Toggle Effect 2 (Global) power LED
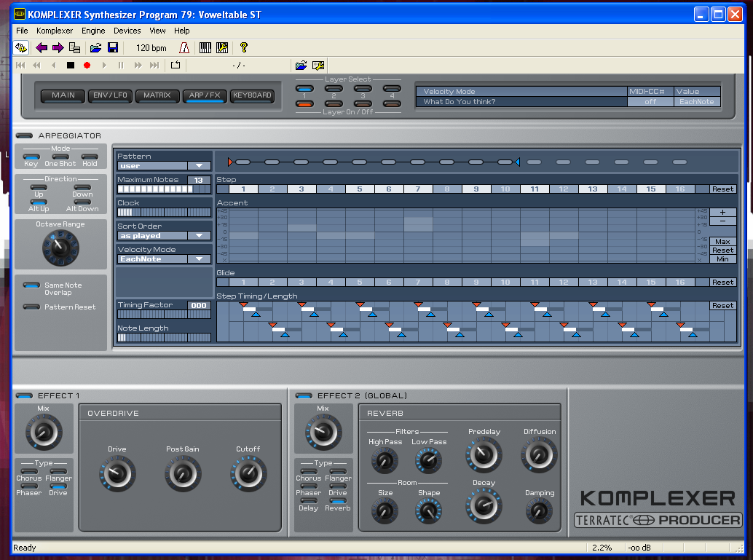Image resolution: width=753 pixels, height=560 pixels. tap(304, 395)
